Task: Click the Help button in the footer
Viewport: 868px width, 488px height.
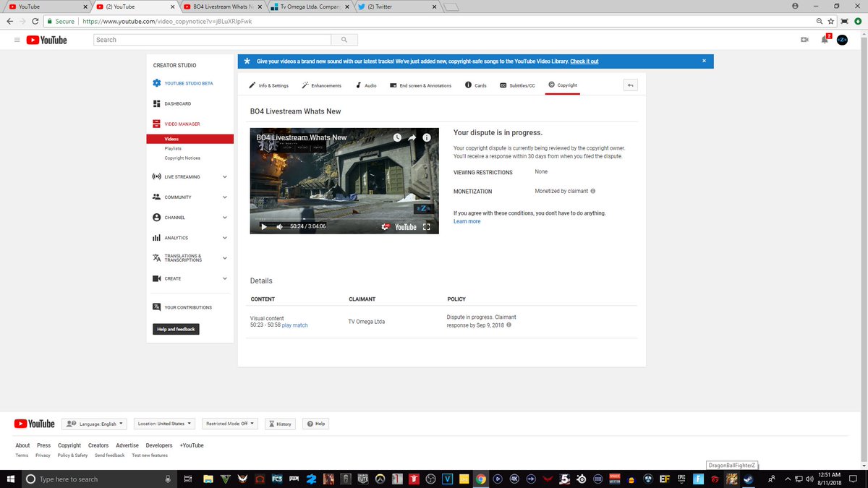Action: pyautogui.click(x=315, y=424)
